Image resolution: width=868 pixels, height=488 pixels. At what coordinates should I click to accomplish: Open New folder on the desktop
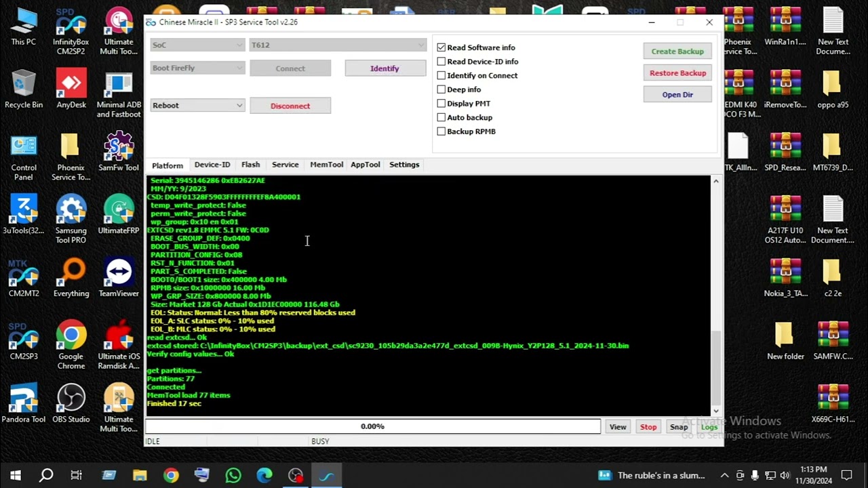click(x=785, y=342)
